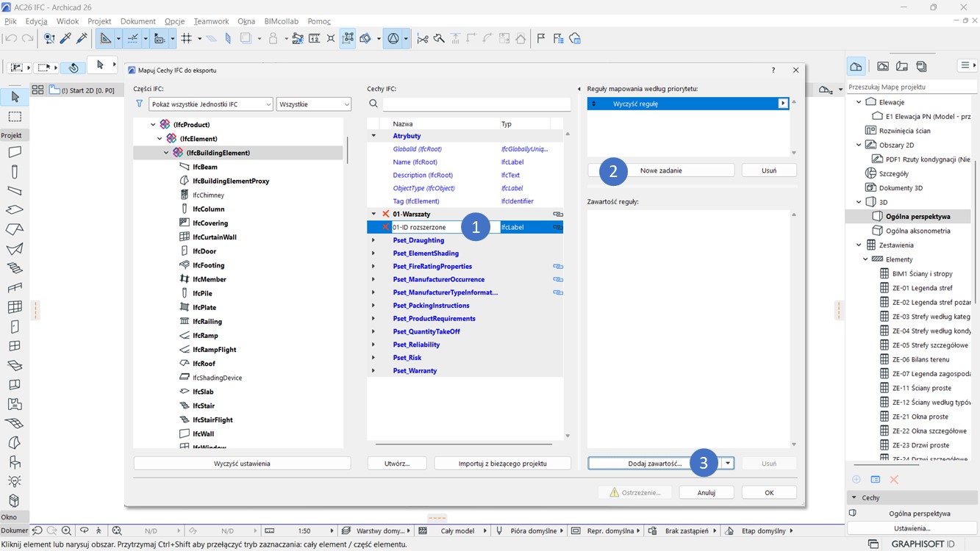Click the help question mark in dialog

click(773, 71)
